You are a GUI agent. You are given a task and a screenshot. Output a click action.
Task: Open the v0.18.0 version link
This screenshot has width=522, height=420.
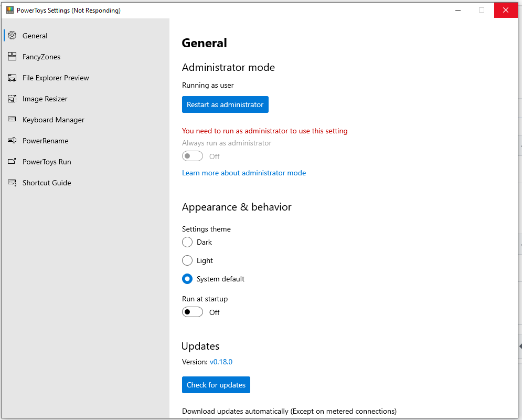click(221, 362)
